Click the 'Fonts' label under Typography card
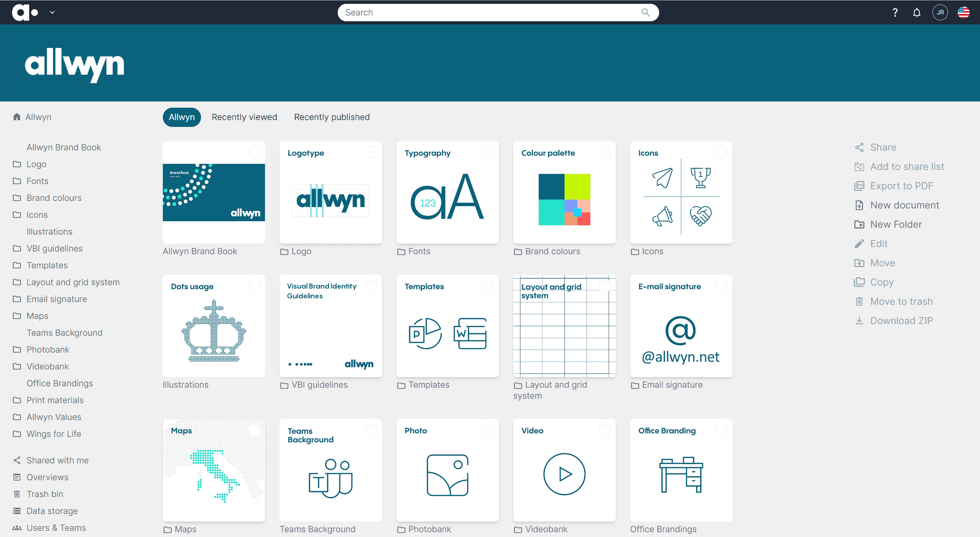The width and height of the screenshot is (980, 537). pyautogui.click(x=419, y=251)
